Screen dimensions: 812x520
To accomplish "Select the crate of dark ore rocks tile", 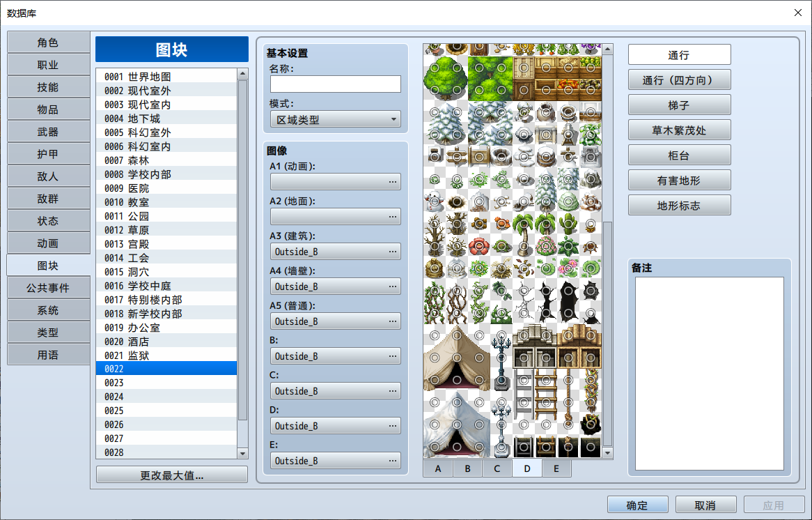I will click(591, 90).
